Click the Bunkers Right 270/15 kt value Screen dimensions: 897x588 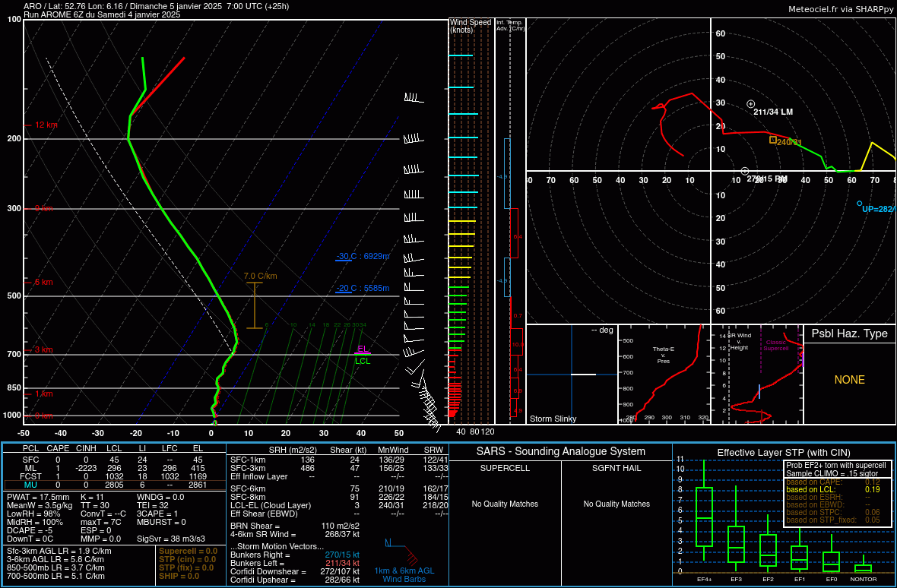[342, 555]
